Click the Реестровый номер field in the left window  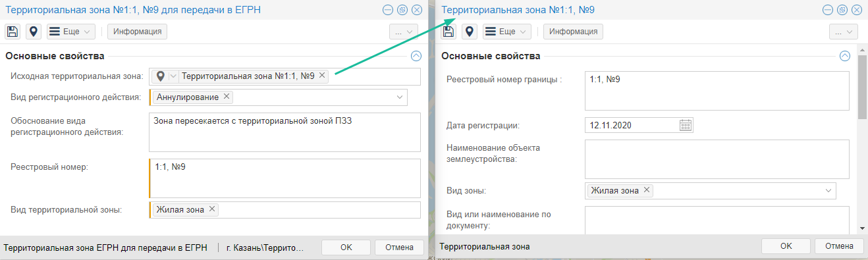pyautogui.click(x=285, y=178)
